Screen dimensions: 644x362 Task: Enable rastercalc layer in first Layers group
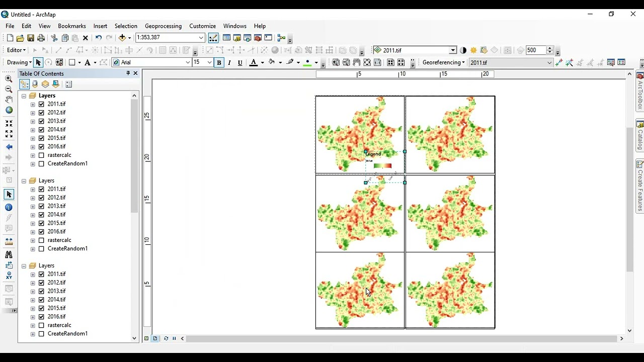click(41, 155)
